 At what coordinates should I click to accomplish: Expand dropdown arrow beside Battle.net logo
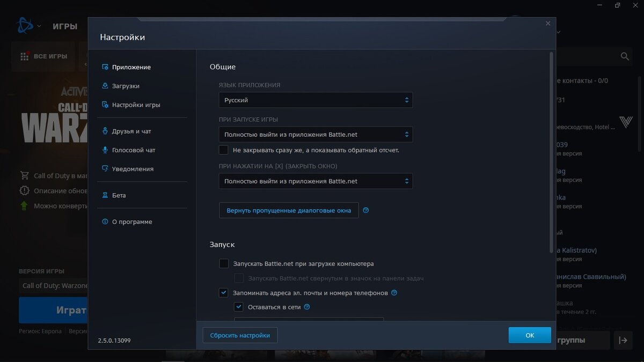click(39, 26)
